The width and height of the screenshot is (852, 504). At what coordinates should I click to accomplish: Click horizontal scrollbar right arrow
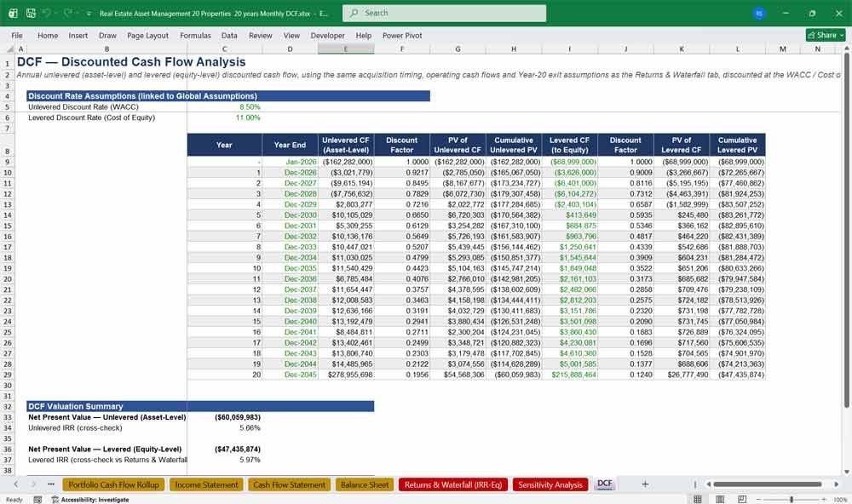point(837,484)
